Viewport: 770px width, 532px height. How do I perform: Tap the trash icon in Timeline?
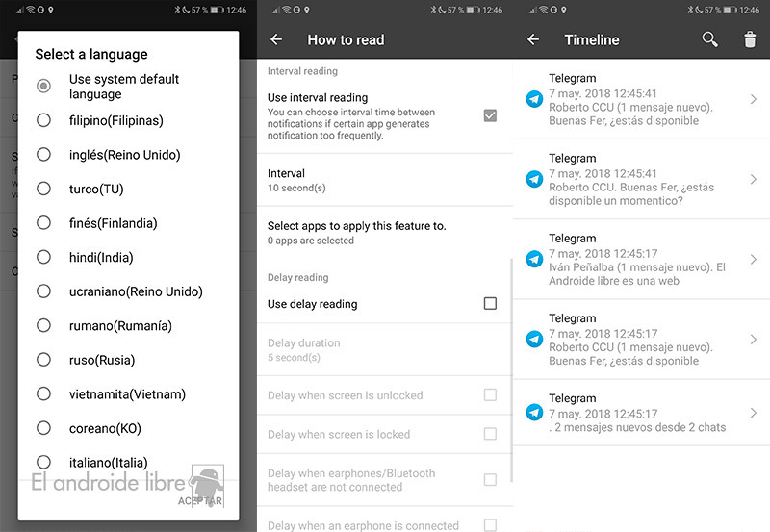tap(750, 39)
